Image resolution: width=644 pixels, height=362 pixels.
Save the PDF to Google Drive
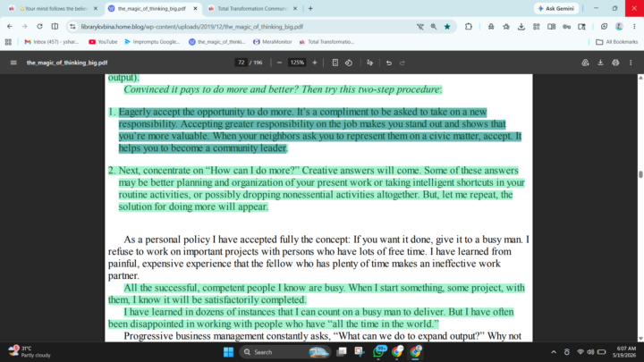pos(585,63)
